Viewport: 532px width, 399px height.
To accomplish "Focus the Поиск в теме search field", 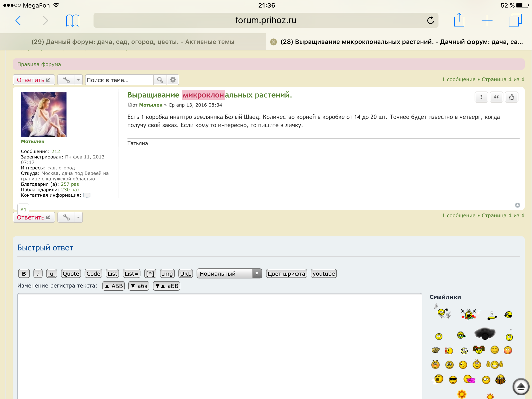I will click(119, 80).
